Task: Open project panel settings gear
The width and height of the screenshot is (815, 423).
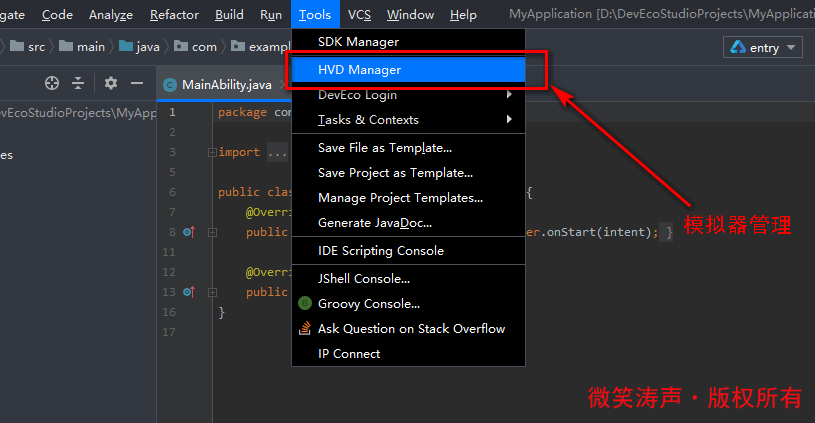Action: click(111, 84)
